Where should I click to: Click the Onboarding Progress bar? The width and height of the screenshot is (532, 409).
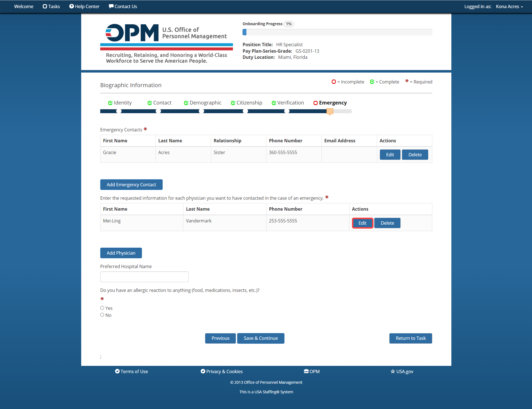(337, 32)
